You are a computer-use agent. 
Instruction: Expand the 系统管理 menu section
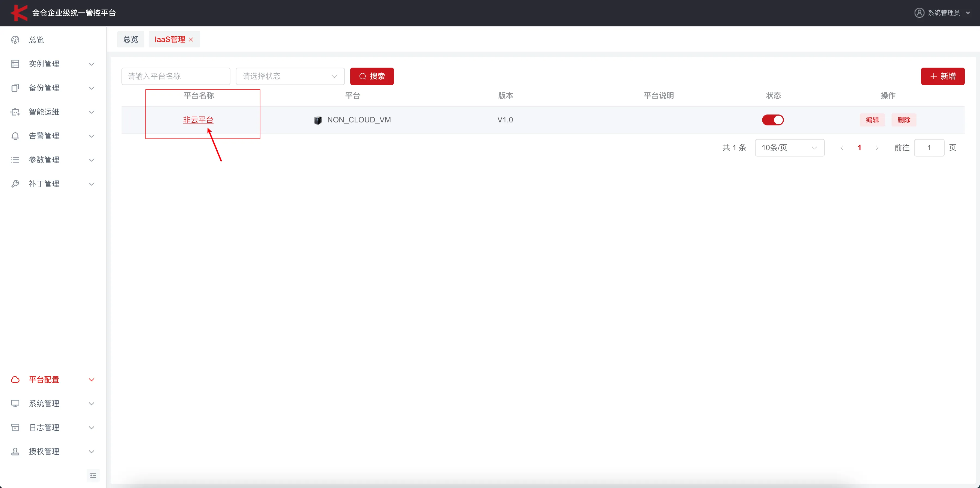tap(44, 403)
